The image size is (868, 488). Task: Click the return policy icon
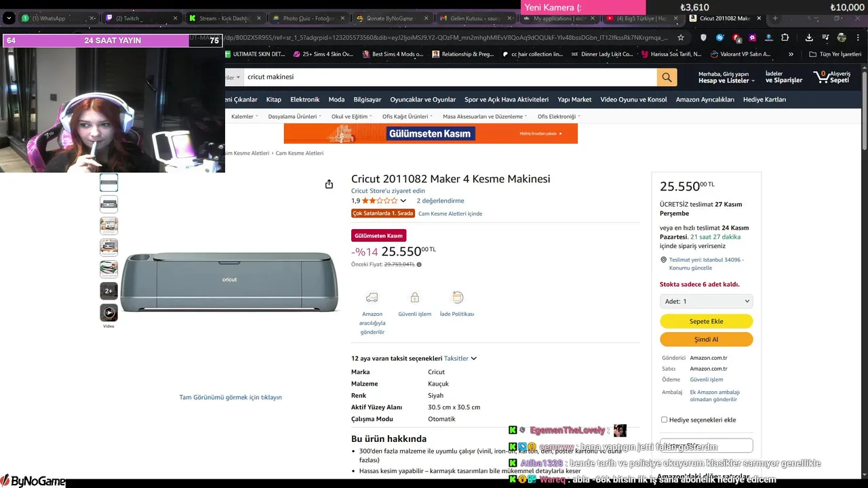tap(457, 298)
